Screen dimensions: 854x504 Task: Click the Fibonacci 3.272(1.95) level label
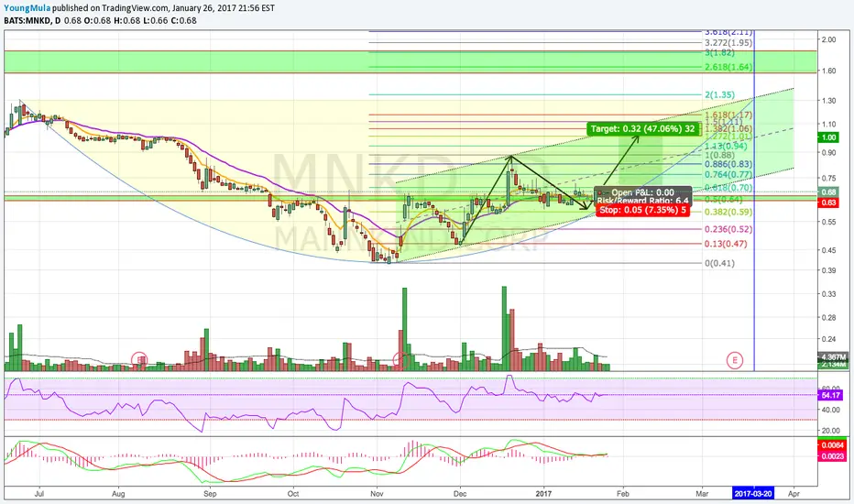click(728, 42)
